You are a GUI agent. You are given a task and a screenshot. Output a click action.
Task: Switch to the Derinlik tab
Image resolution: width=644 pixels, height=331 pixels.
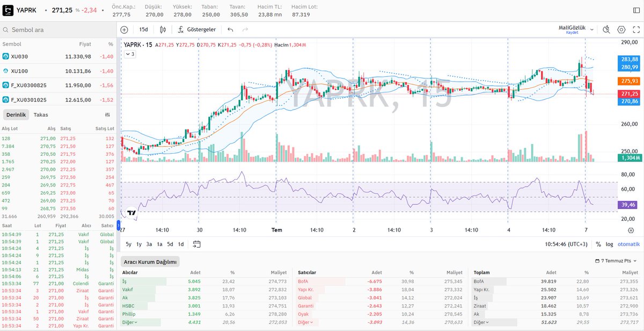tap(16, 114)
